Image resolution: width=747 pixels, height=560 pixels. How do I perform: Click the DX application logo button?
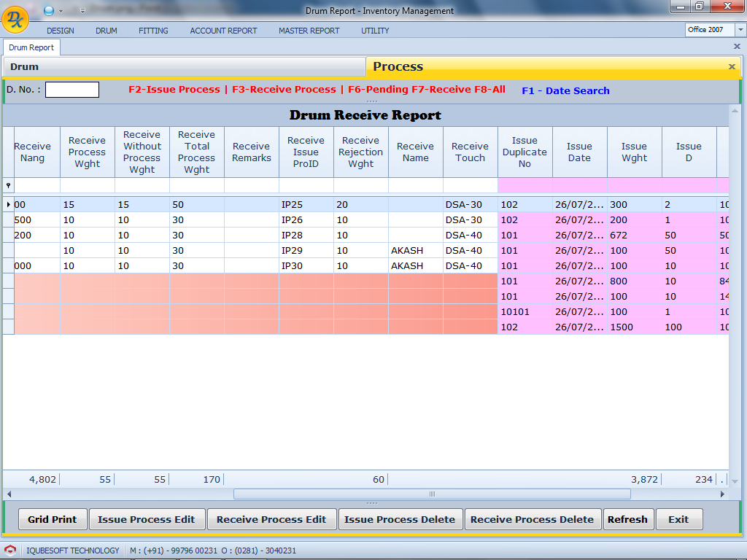click(15, 20)
